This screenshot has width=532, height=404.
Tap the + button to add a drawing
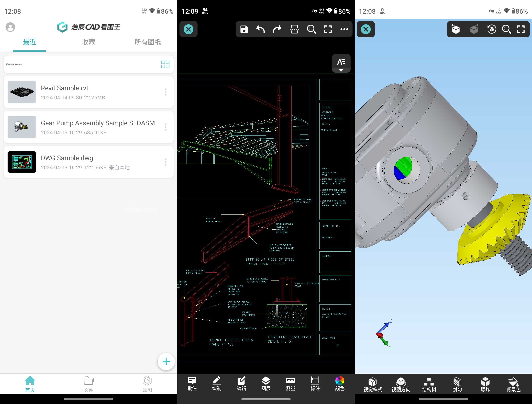click(166, 361)
